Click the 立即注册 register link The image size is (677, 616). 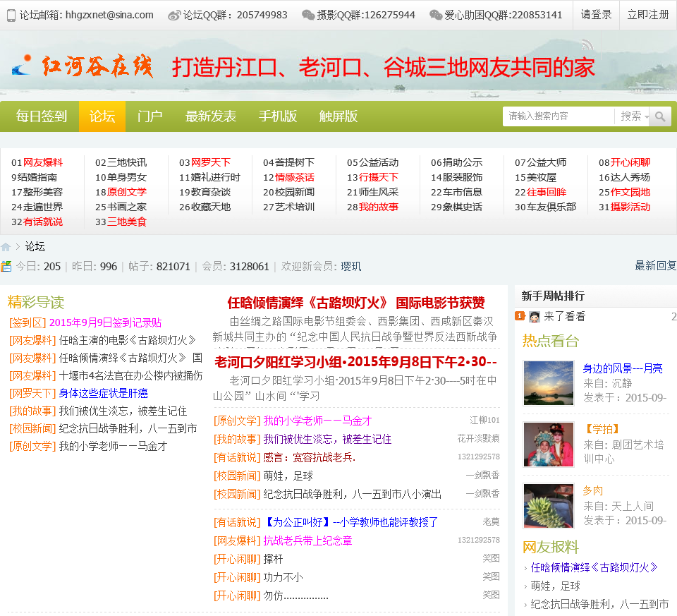(x=648, y=15)
